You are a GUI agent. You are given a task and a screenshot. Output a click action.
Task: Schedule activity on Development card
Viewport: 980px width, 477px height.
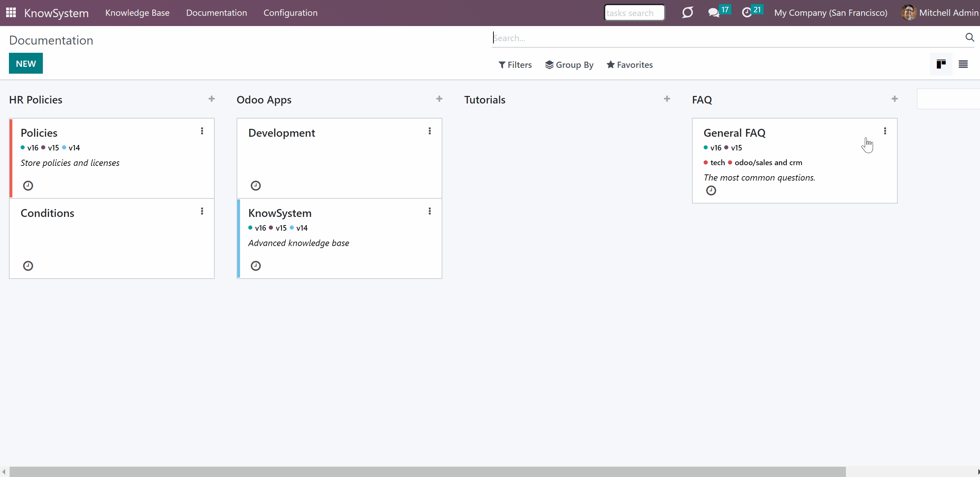tap(256, 185)
